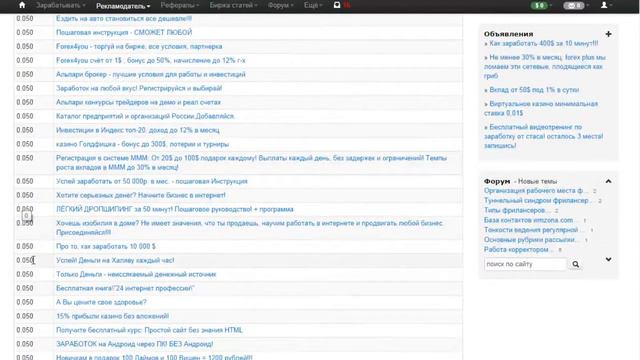Open forum topic 'Работа корректором...'
This screenshot has width=640, height=360.
click(519, 249)
